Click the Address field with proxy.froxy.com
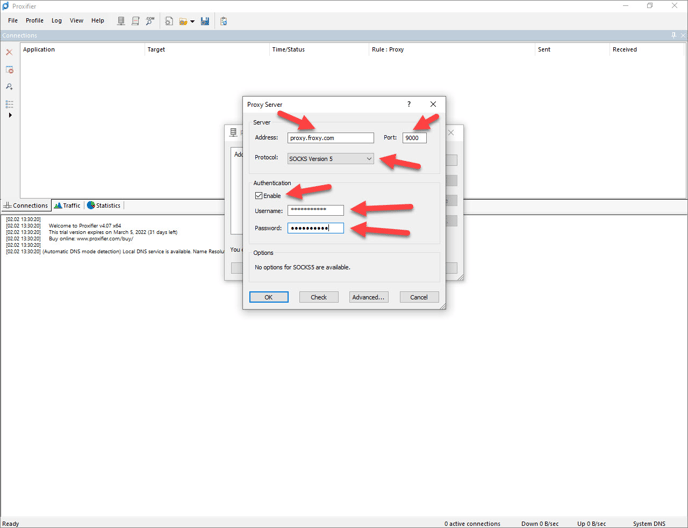This screenshot has height=528, width=688. pyautogui.click(x=330, y=138)
